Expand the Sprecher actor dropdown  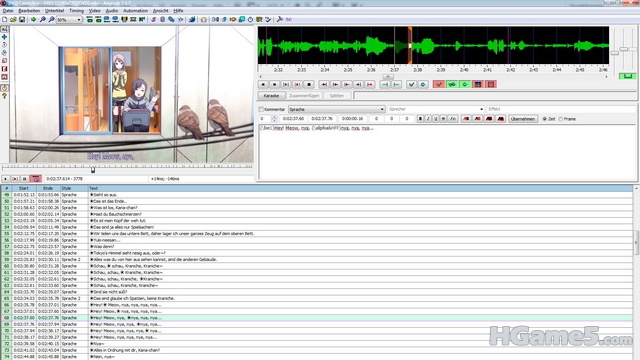[436, 109]
